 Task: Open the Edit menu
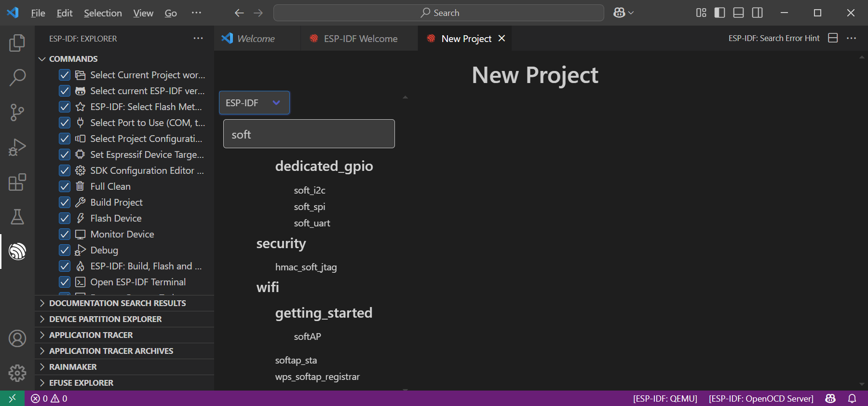click(x=65, y=13)
